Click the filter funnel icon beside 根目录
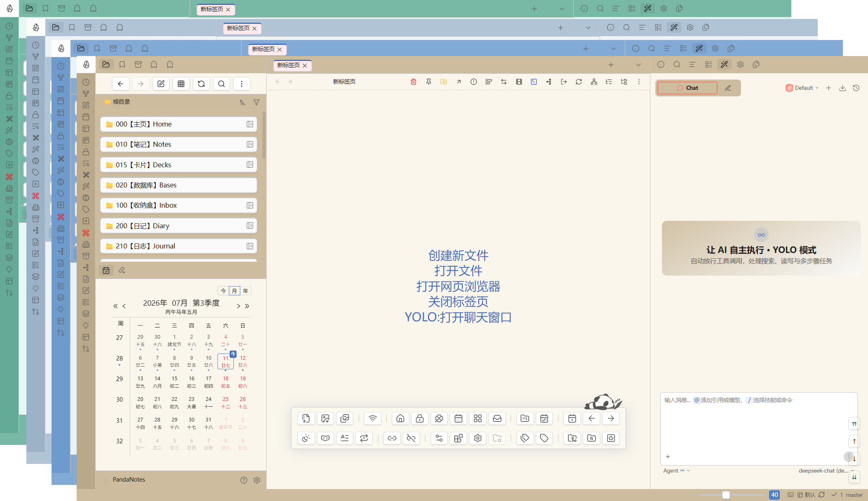The height and width of the screenshot is (501, 868). click(256, 102)
